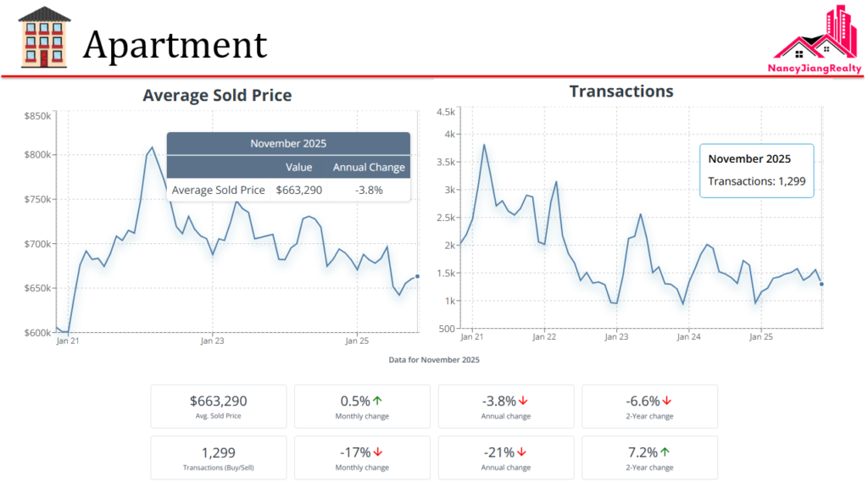Click the apartment building icon
868x488 pixels.
44,37
